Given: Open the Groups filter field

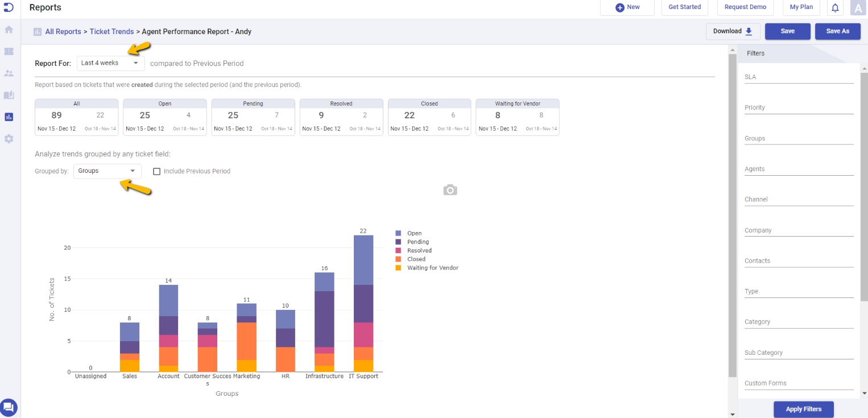Looking at the screenshot, I should (x=799, y=138).
